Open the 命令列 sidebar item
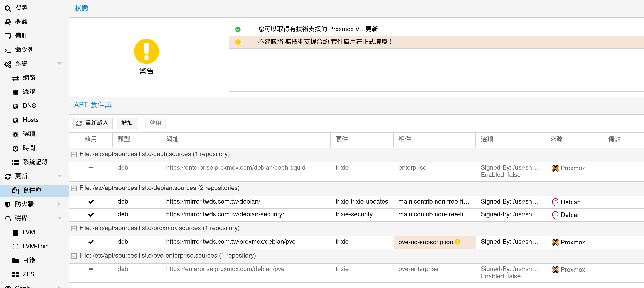 pyautogui.click(x=34, y=50)
